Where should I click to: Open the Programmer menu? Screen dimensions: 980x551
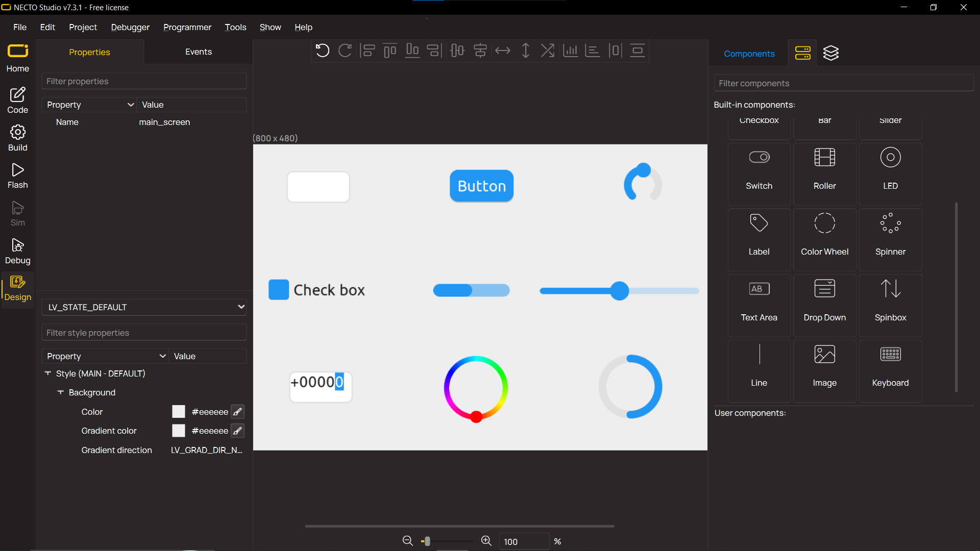(187, 27)
